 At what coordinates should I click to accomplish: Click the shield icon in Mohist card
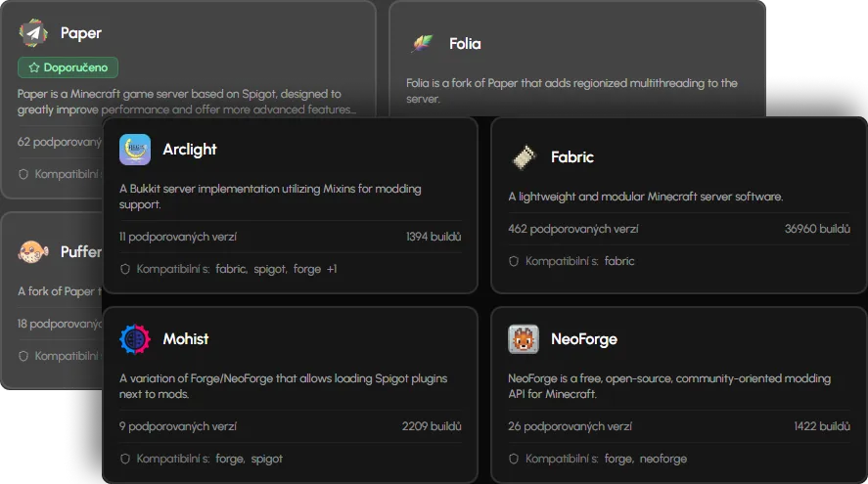click(x=125, y=459)
